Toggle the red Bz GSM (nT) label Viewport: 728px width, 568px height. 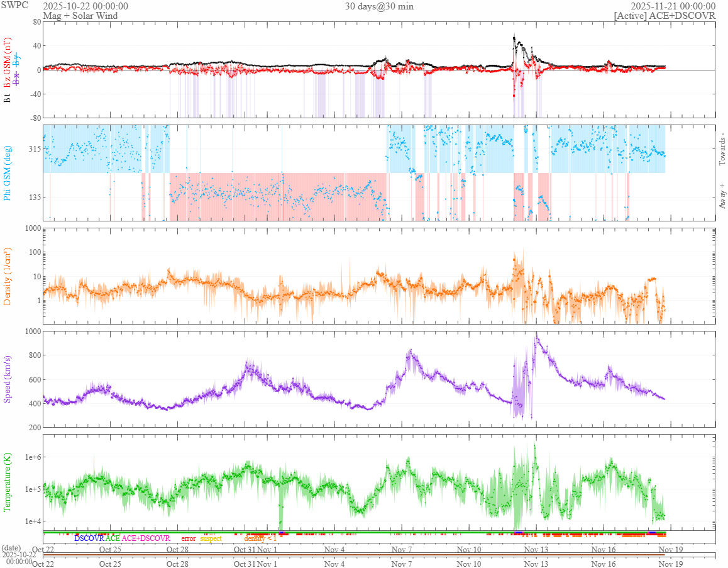click(x=7, y=63)
